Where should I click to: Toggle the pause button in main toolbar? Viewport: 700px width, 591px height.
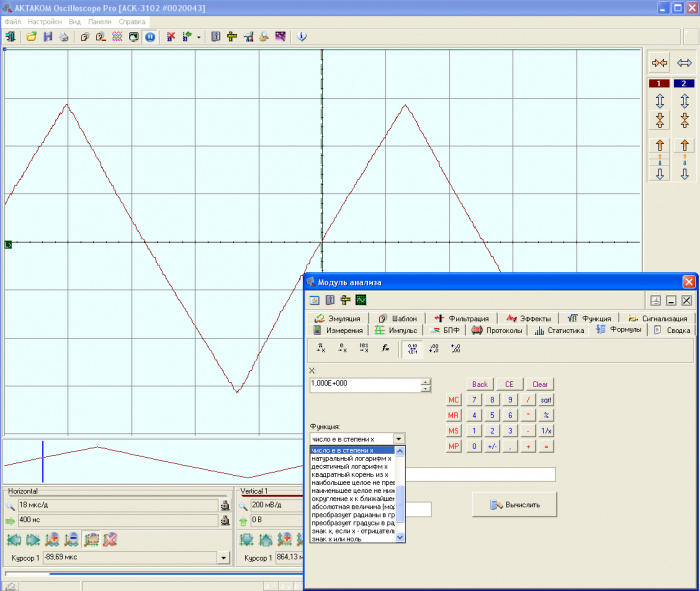150,37
